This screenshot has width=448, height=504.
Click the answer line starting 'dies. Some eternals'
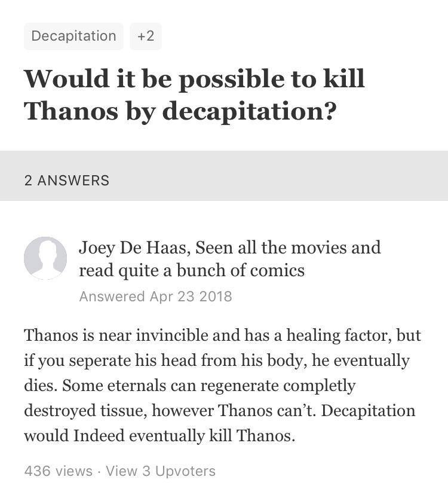coord(189,386)
